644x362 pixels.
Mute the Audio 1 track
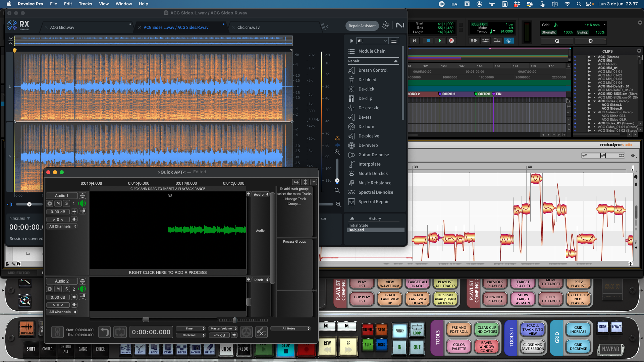(x=58, y=203)
